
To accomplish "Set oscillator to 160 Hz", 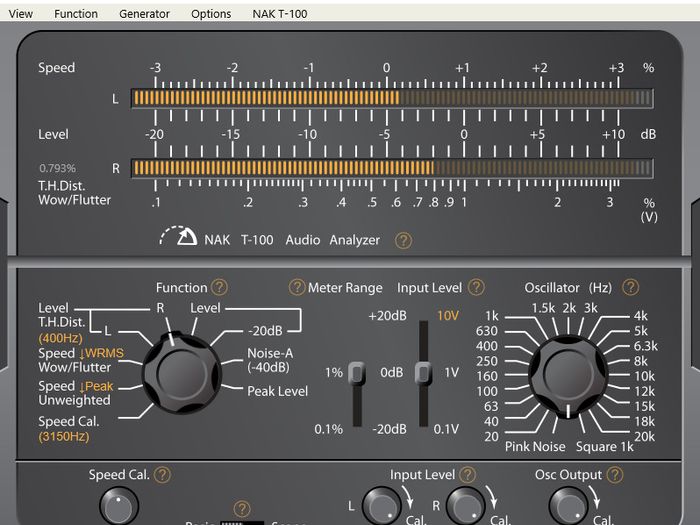I will (x=487, y=376).
